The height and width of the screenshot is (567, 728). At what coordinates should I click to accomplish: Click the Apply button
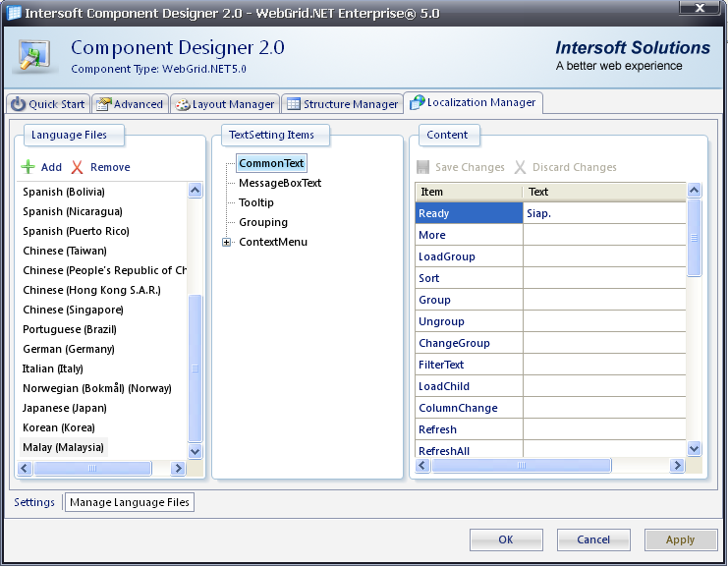681,539
